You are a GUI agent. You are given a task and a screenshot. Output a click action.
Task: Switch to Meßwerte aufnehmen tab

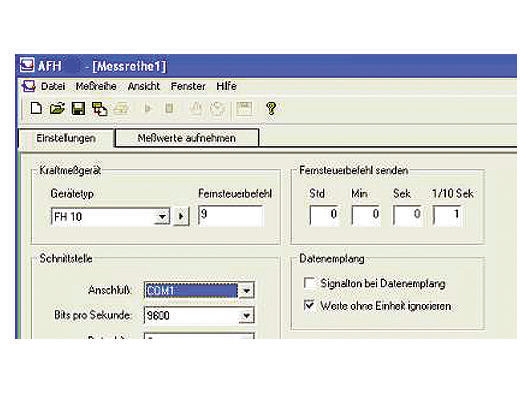(187, 138)
